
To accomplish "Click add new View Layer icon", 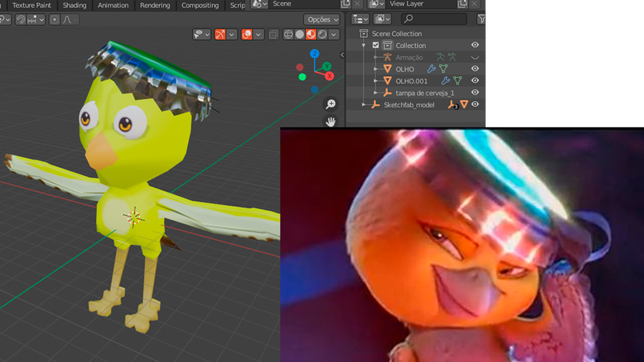I will pyautogui.click(x=462, y=4).
